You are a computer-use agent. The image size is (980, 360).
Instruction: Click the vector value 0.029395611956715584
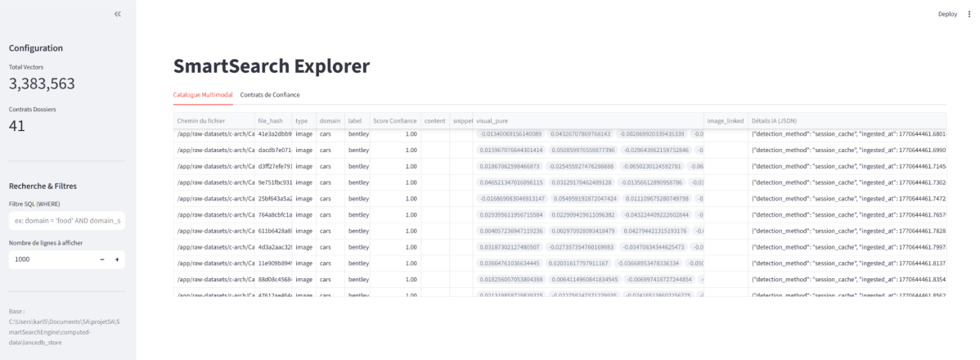tap(510, 215)
